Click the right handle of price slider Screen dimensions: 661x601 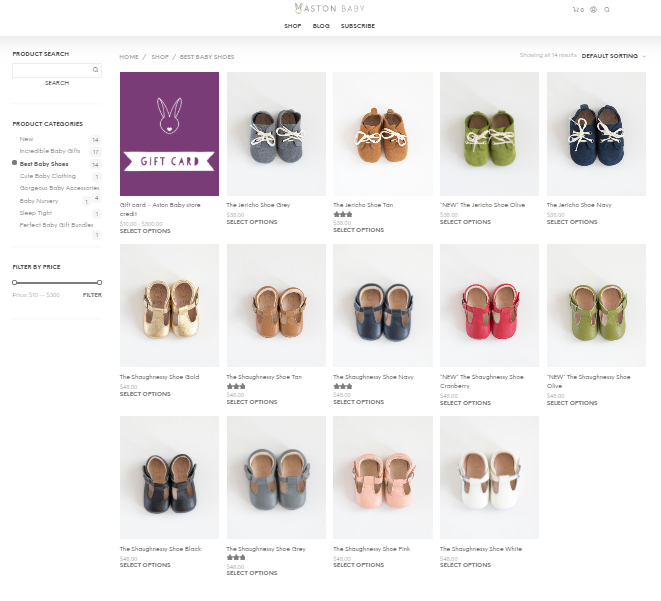coord(100,282)
